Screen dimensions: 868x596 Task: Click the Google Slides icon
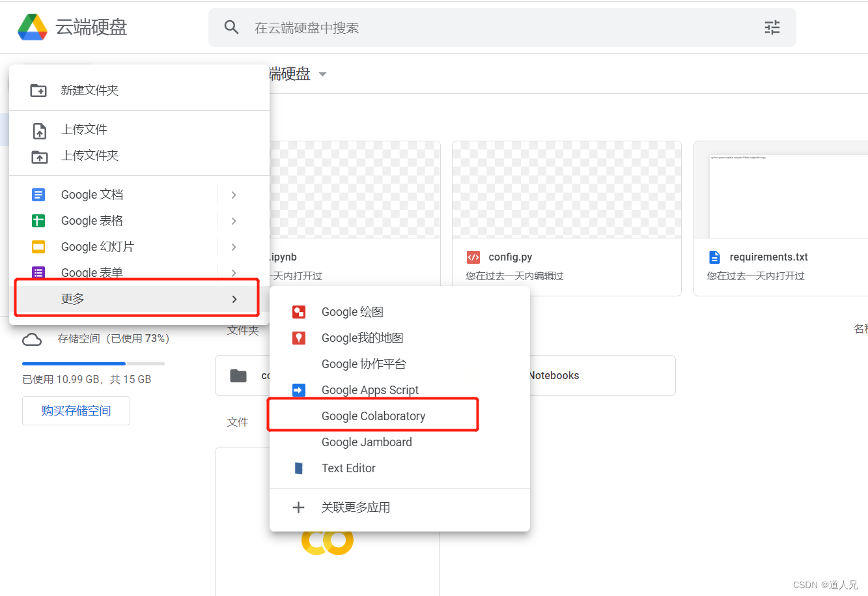point(38,247)
